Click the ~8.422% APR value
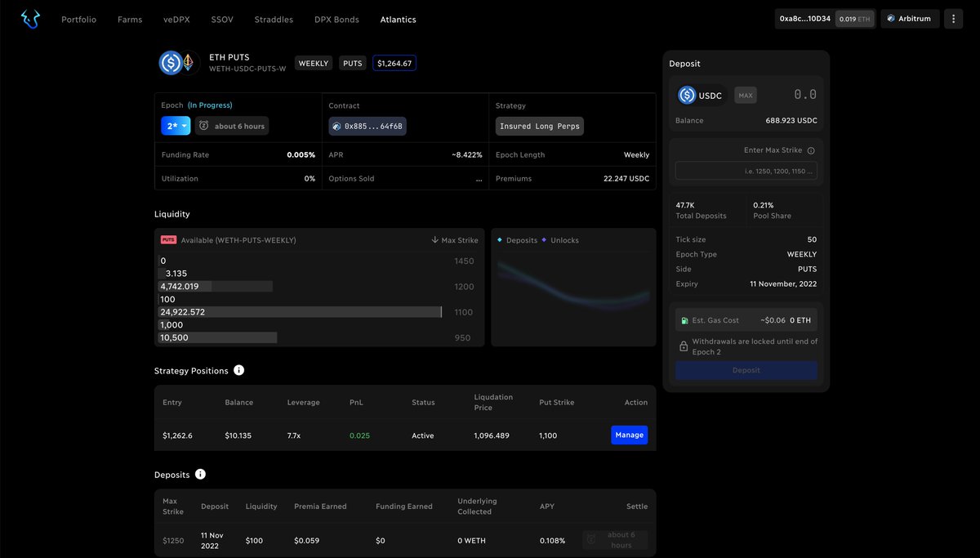Image resolution: width=980 pixels, height=558 pixels. point(467,154)
